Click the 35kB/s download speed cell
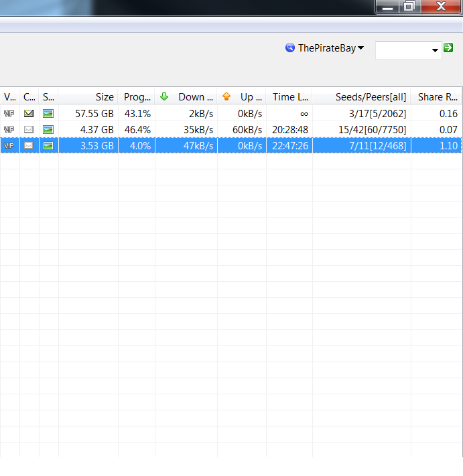This screenshot has width=463, height=476. click(186, 130)
